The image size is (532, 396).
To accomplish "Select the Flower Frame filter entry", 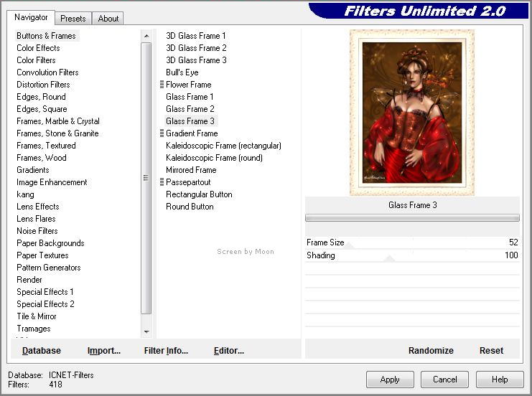I will point(188,85).
